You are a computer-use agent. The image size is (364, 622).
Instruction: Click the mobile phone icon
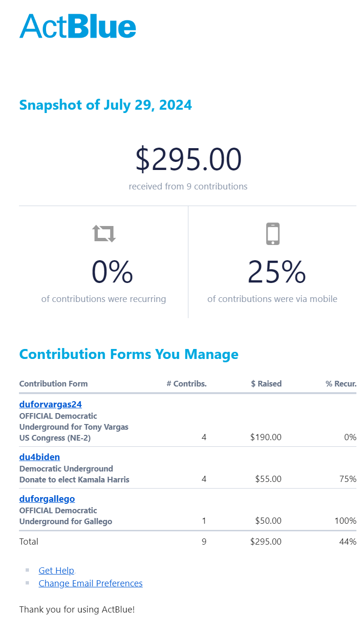coord(272,234)
